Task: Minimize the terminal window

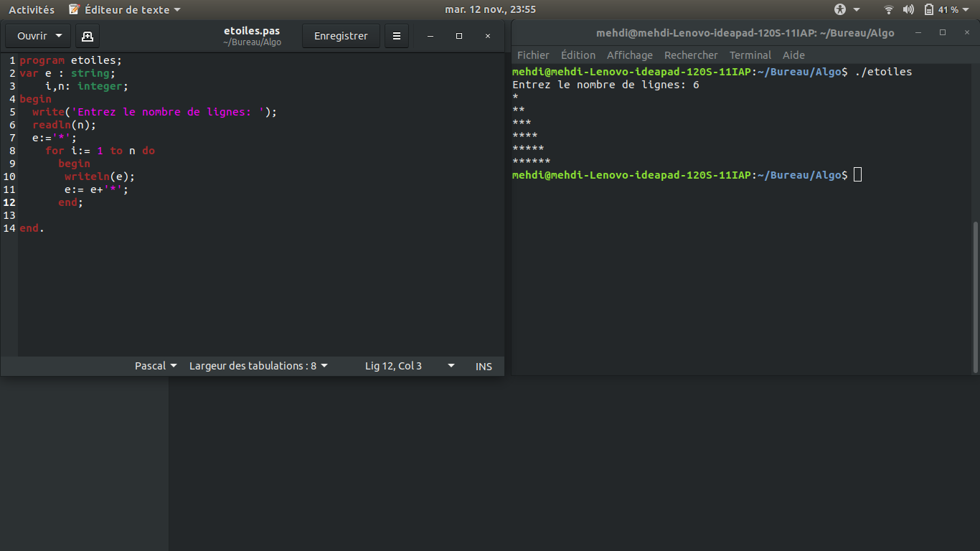Action: click(x=919, y=33)
